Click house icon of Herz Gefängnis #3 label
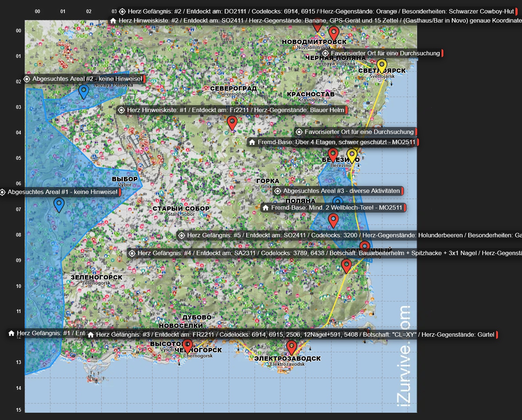Screen dimensions: 522x420 [91, 334]
